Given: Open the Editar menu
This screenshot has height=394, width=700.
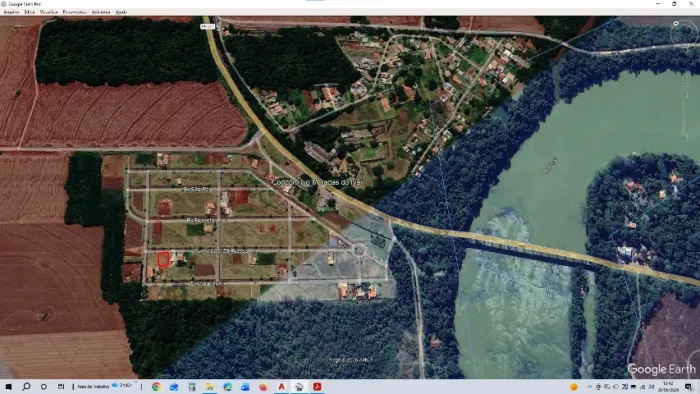Looking at the screenshot, I should pyautogui.click(x=29, y=12).
